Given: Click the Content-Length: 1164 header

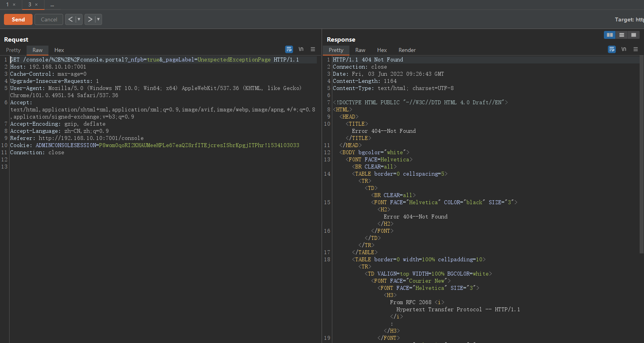Looking at the screenshot, I should 364,81.
